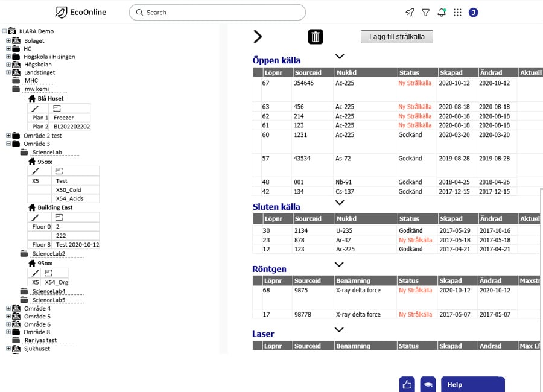543x392 pixels.
Task: Expand the Bolaget tree node
Action: coord(8,40)
